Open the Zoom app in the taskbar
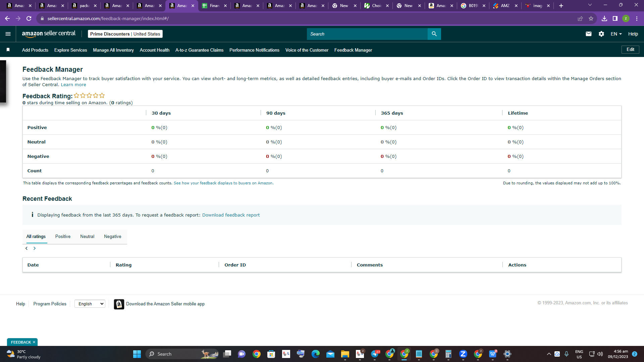 [x=463, y=354]
